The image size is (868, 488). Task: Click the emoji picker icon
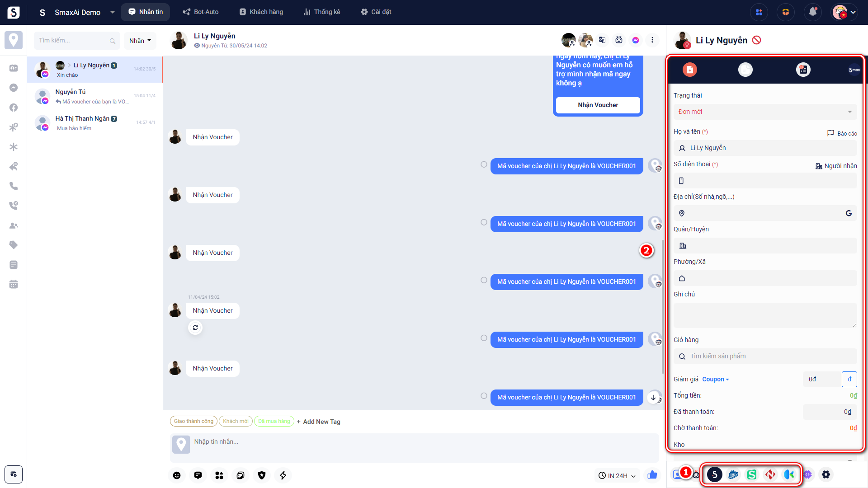[x=177, y=475]
